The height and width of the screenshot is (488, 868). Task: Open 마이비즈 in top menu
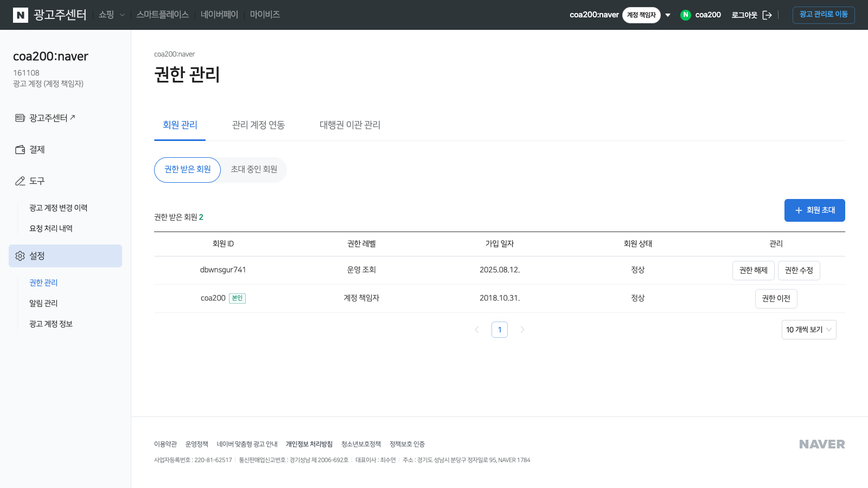[265, 15]
